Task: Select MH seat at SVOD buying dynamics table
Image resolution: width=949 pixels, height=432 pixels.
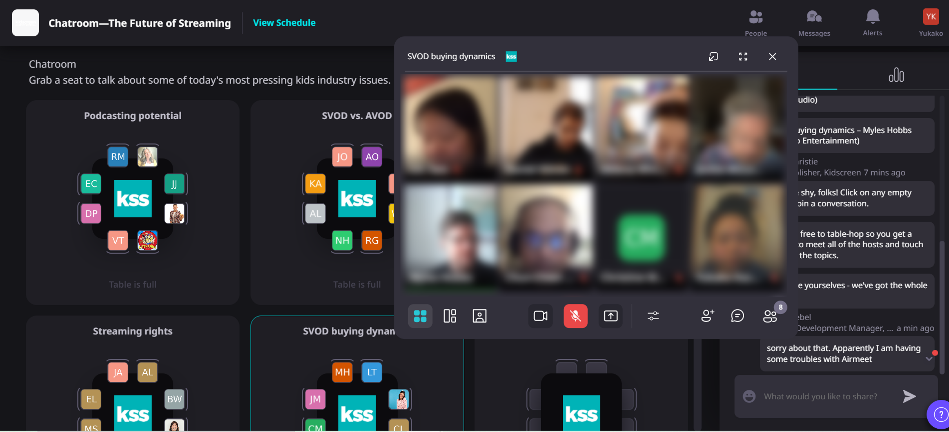Action: click(x=342, y=372)
